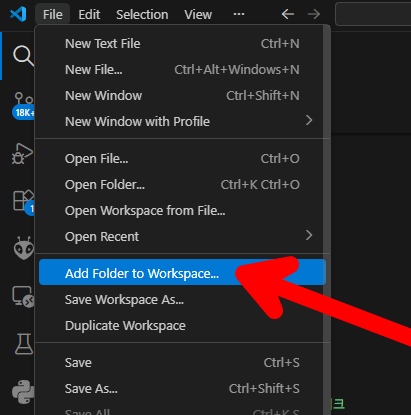Go back with left arrow
Screen dimensions: 411x415
tap(288, 14)
